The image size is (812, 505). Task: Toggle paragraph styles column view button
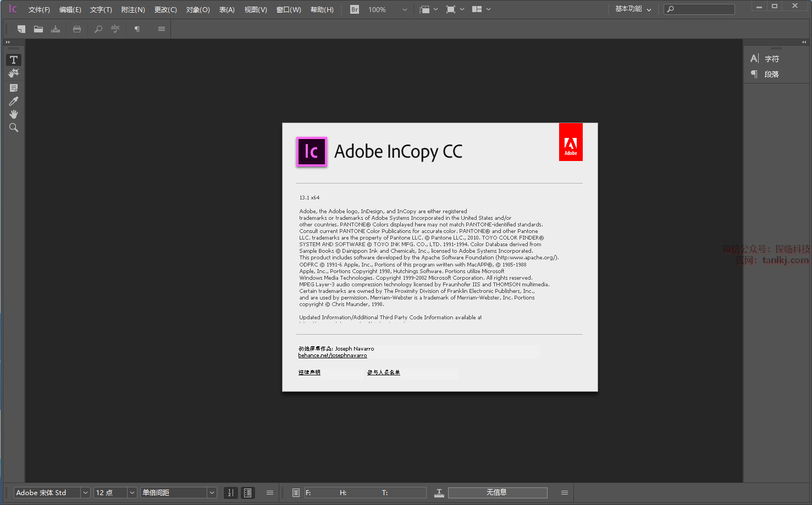(248, 493)
